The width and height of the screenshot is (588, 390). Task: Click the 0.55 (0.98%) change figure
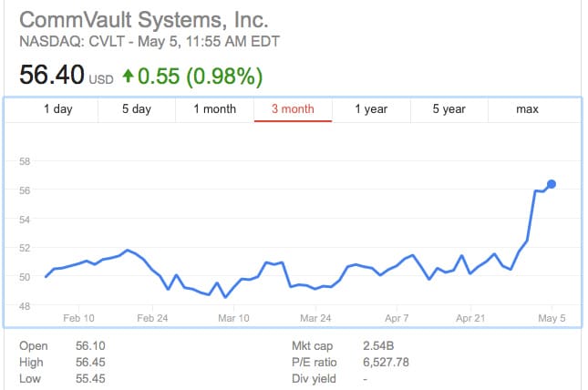pos(200,77)
